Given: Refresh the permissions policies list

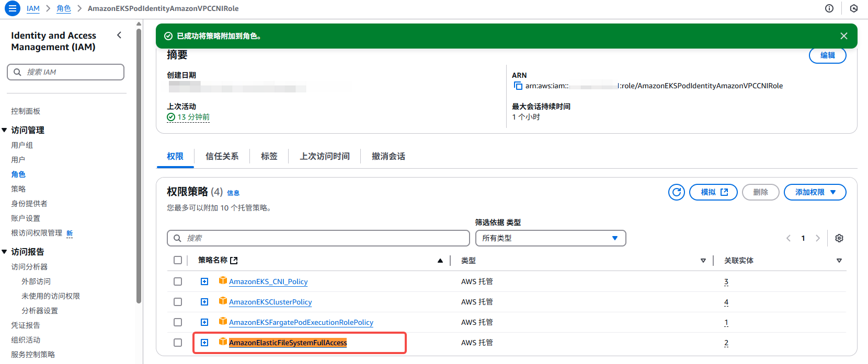Looking at the screenshot, I should coord(677,192).
